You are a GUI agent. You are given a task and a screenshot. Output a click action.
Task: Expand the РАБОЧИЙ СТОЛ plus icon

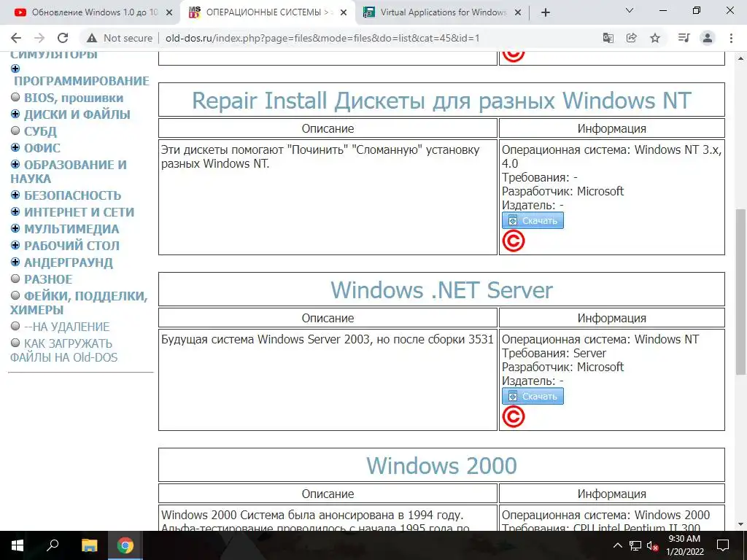click(x=15, y=245)
